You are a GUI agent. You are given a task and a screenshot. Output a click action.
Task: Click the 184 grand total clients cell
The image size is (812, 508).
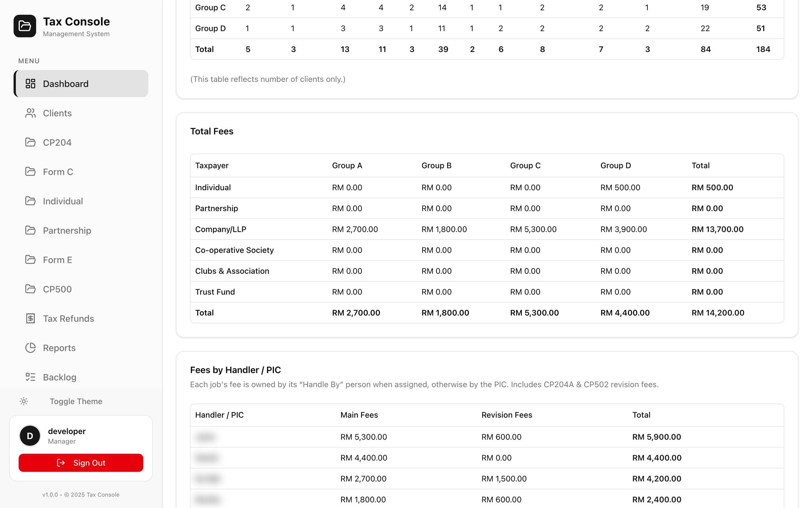click(763, 50)
